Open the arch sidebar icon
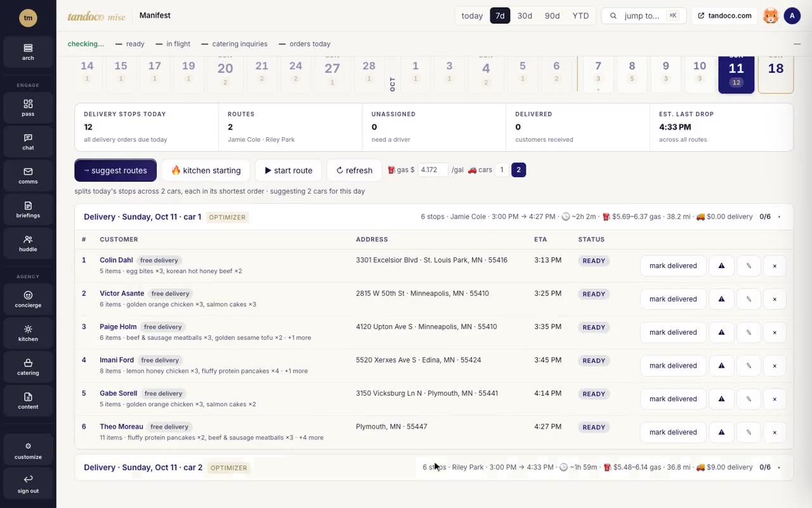The width and height of the screenshot is (812, 508). 28,52
